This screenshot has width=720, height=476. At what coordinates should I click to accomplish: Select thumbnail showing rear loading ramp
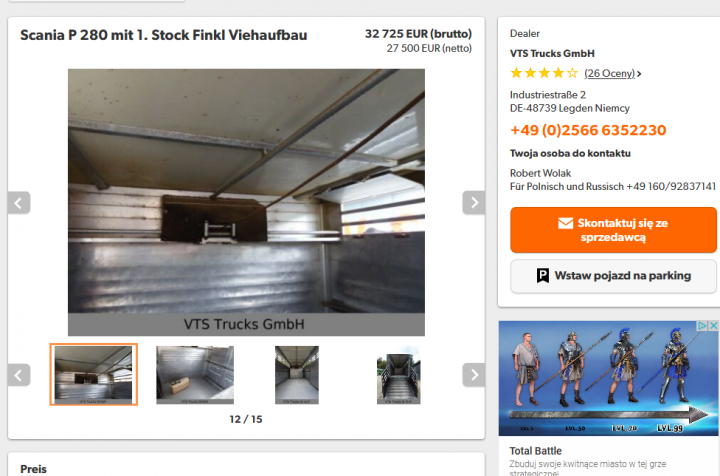399,375
